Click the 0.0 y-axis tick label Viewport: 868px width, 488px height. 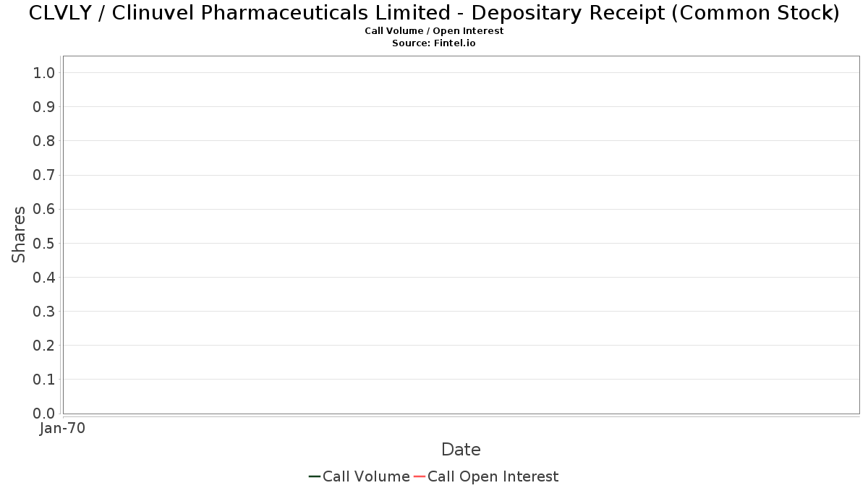[44, 414]
